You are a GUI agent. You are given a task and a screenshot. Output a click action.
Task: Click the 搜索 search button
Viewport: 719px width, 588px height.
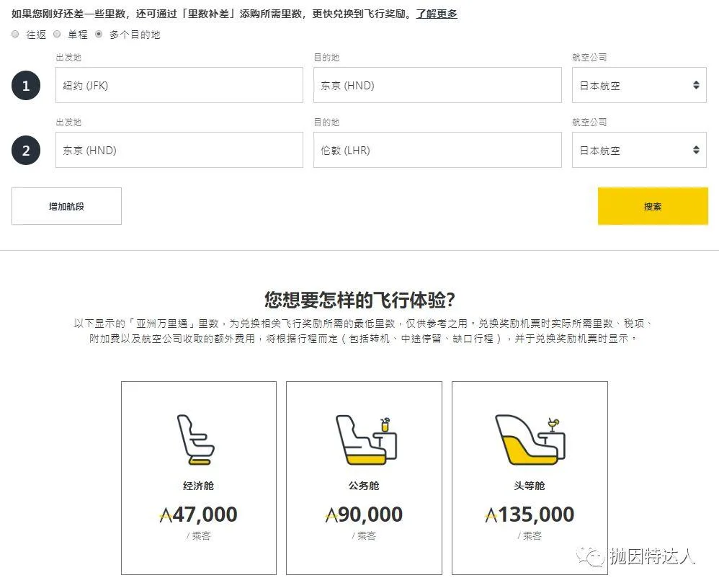pos(653,205)
